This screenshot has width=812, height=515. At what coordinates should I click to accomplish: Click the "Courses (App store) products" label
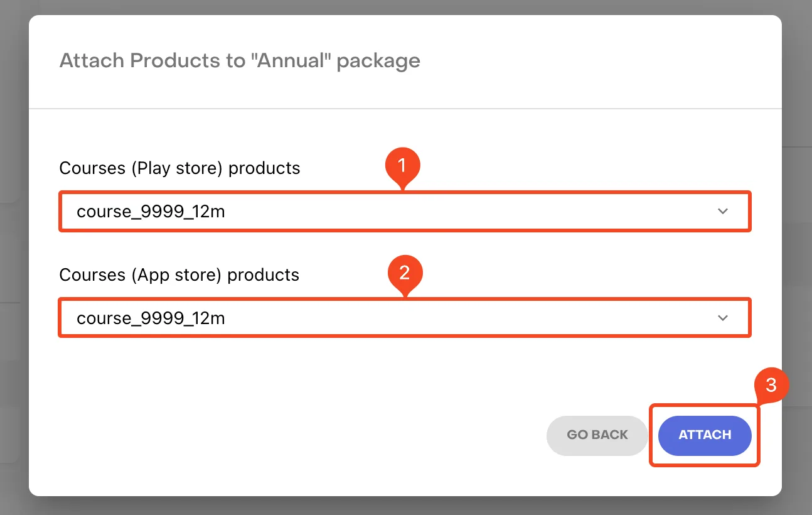179,275
